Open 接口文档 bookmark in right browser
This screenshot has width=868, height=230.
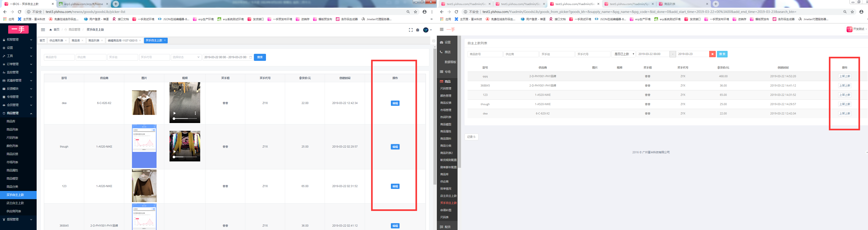coord(558,19)
